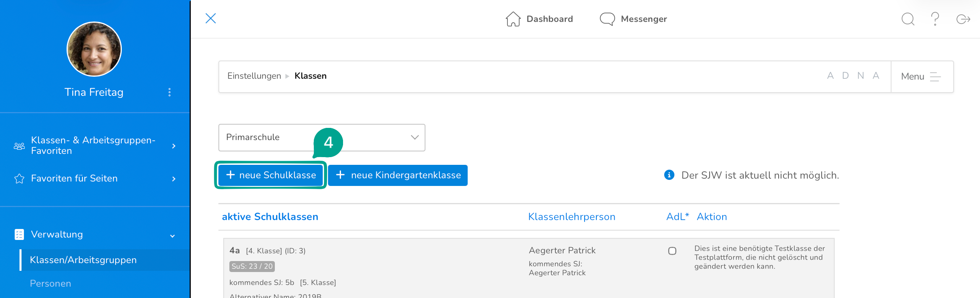980x298 pixels.
Task: Click the neue Kindergartenklasse button
Action: click(398, 175)
